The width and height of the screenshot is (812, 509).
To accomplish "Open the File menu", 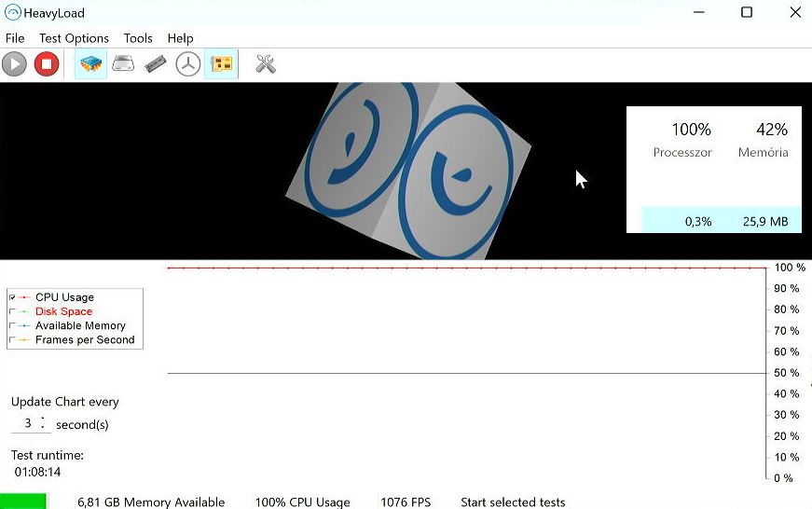I will [x=15, y=38].
